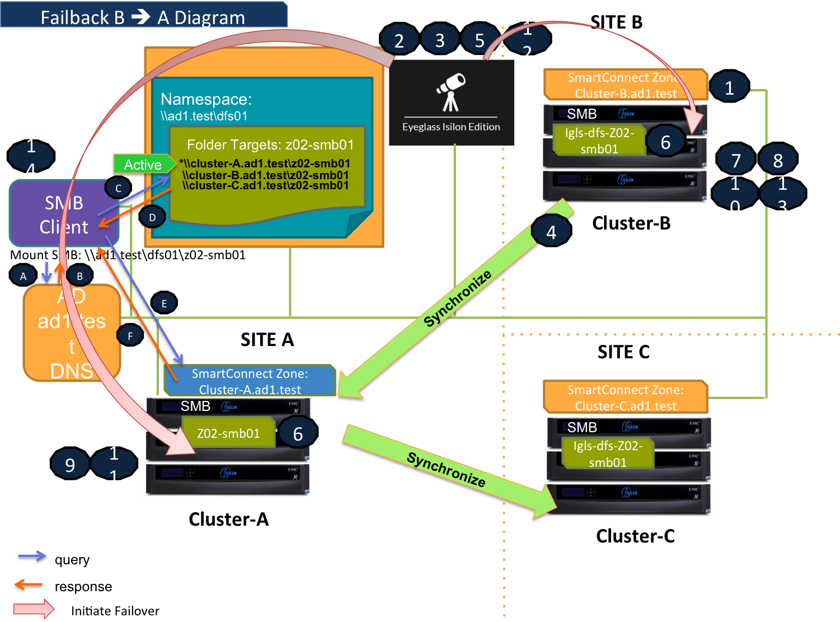Click the SmartConnect Zone Cluster-A.ad1.test box
This screenshot has width=840, height=622.
pos(250,381)
